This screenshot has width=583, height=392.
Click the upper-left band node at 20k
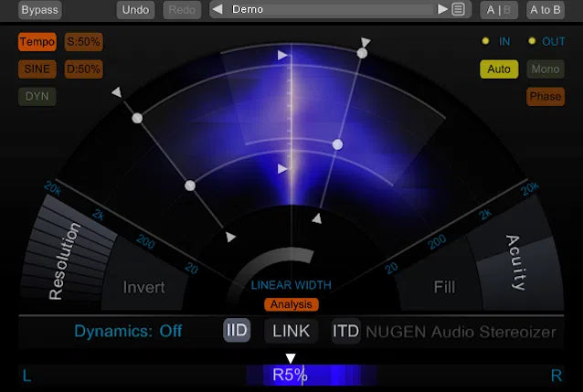137,118
